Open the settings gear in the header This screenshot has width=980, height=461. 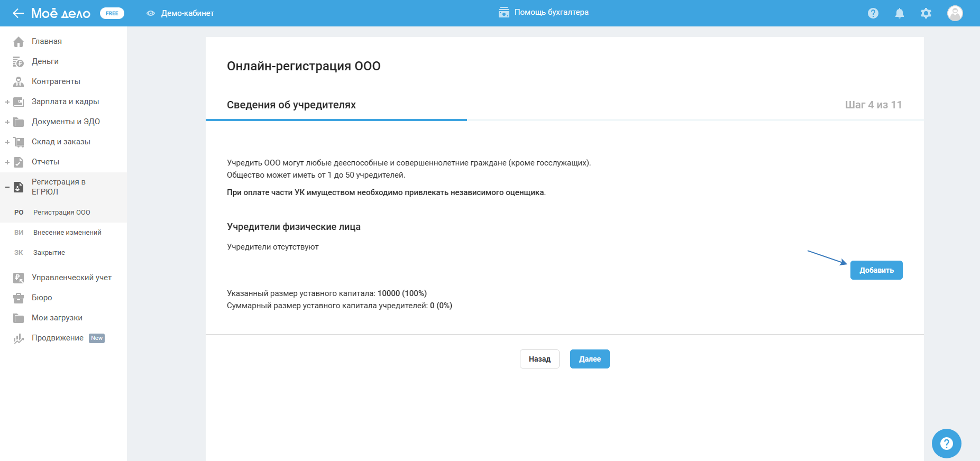[x=926, y=13]
